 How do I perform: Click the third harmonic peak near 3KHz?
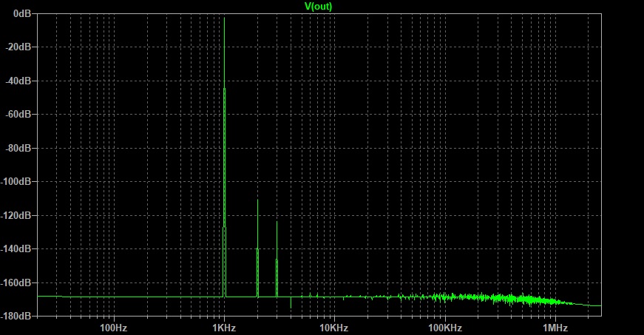point(277,259)
